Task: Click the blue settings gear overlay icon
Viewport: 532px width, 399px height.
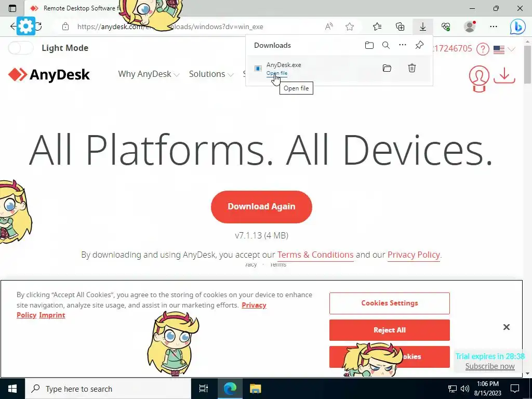Action: click(26, 26)
